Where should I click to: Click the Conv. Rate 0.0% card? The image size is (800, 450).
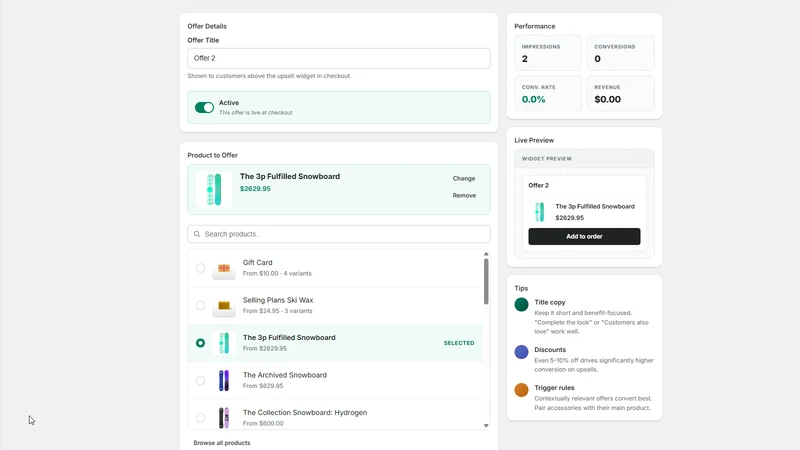(x=547, y=93)
